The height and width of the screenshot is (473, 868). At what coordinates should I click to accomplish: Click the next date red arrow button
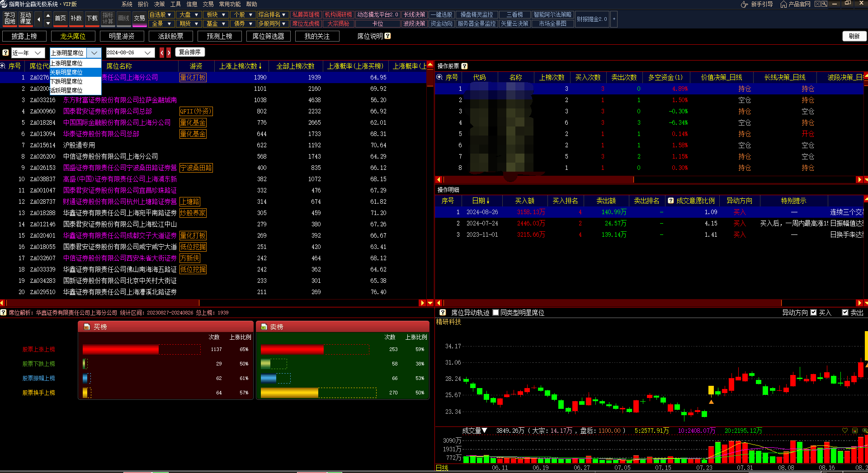(x=169, y=53)
